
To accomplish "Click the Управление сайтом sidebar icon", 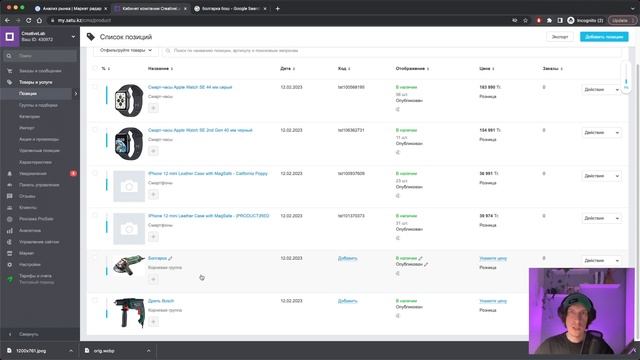I will 9,242.
